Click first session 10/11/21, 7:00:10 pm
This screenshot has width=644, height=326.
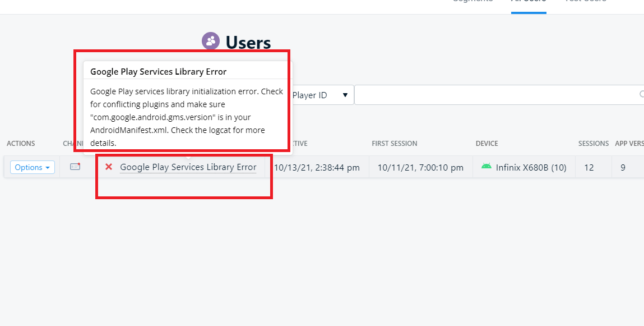point(420,167)
